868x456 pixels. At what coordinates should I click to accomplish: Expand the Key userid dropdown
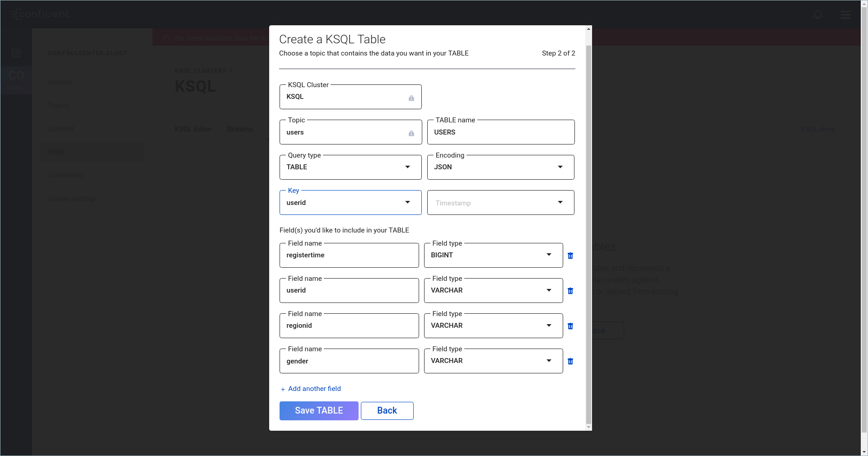[350, 203]
